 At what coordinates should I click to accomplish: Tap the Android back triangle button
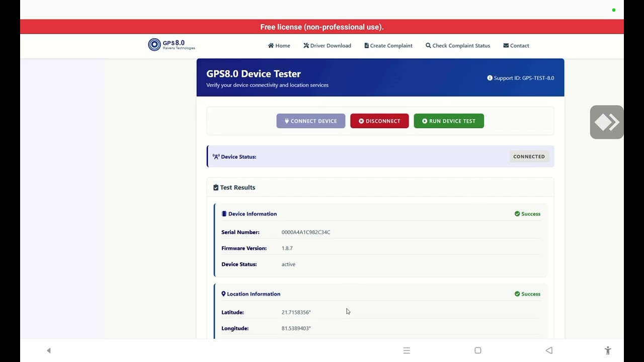pyautogui.click(x=549, y=350)
